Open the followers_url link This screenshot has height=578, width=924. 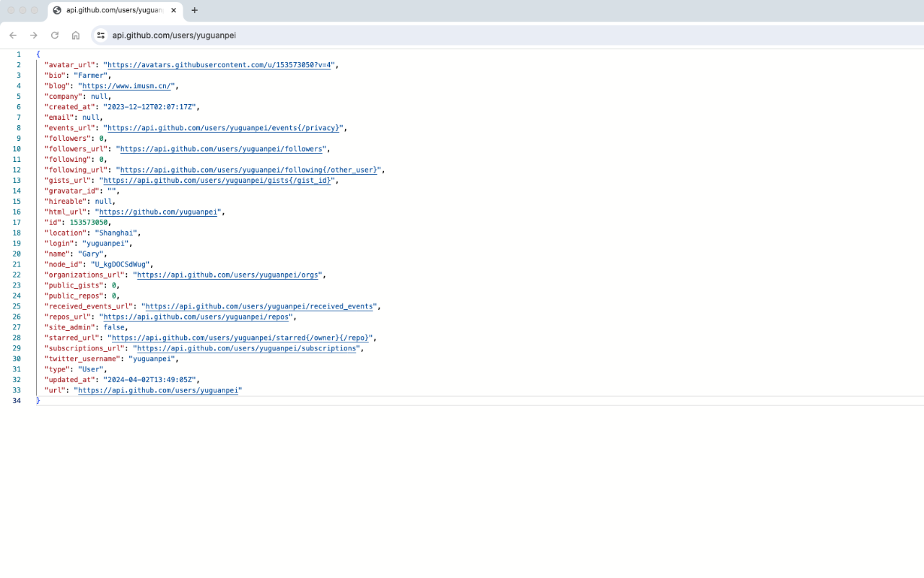point(221,149)
